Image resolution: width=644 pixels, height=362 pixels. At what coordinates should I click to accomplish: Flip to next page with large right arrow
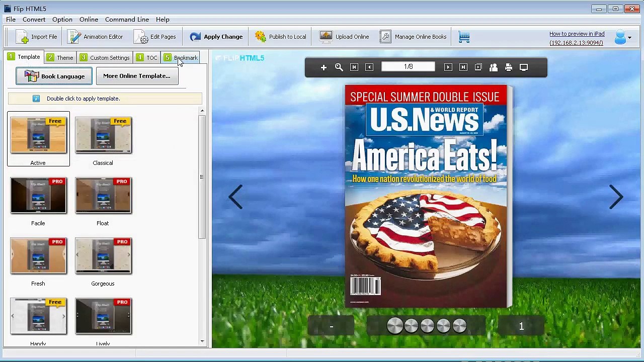(x=616, y=197)
